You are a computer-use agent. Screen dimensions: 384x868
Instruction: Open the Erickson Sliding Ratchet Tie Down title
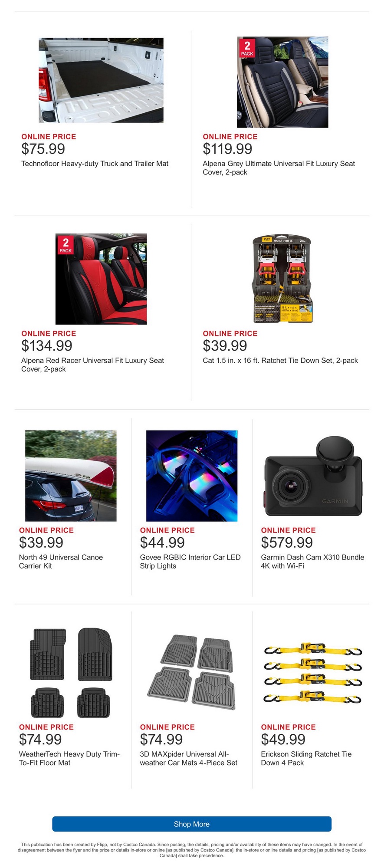tap(306, 758)
